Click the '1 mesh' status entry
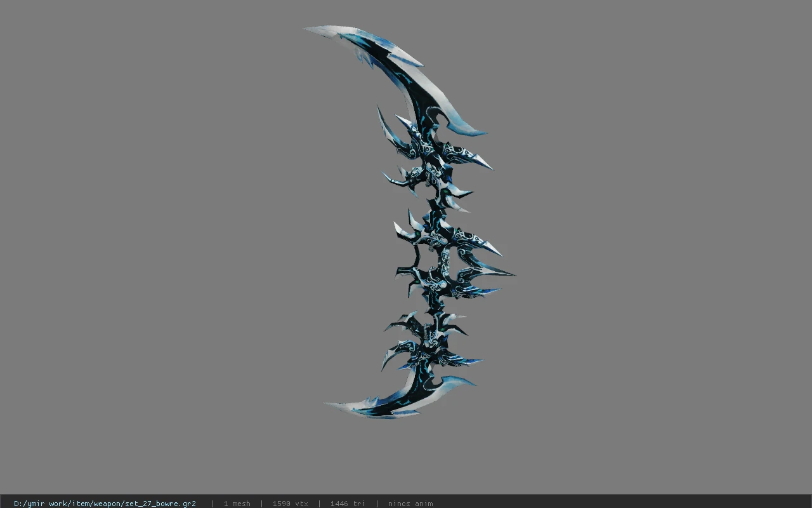 click(x=237, y=504)
